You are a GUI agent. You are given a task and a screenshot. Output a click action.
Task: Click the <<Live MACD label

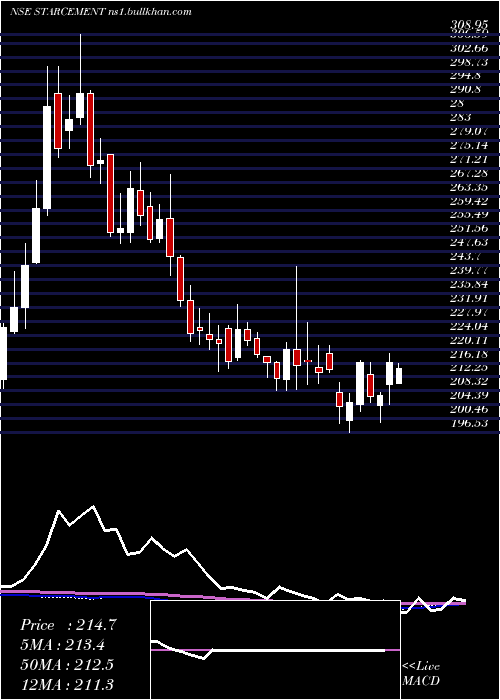coord(421,674)
